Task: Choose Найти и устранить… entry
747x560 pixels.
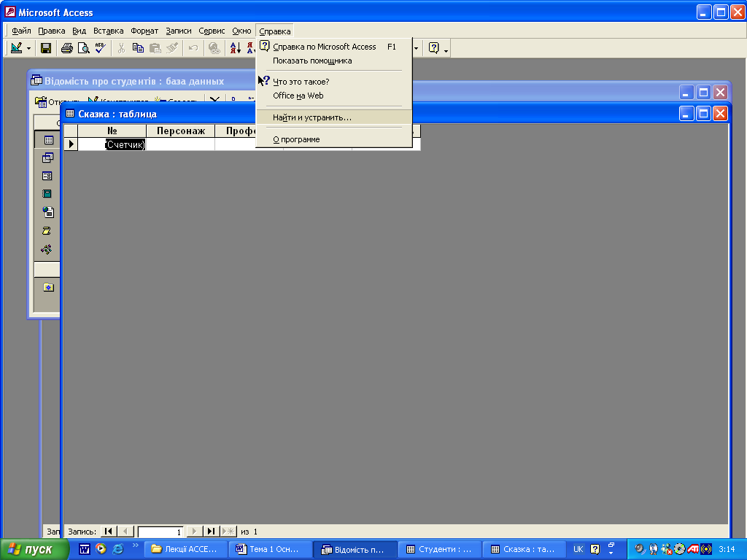Action: (334, 117)
